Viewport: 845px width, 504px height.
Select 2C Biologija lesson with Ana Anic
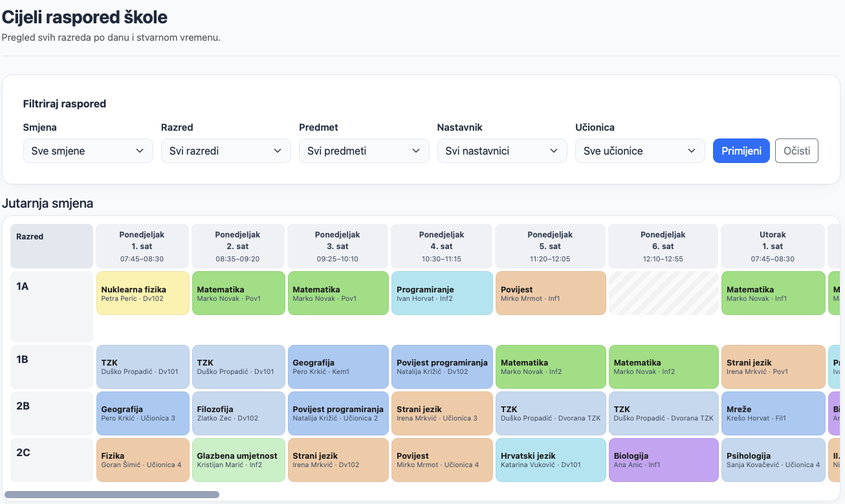tap(664, 460)
